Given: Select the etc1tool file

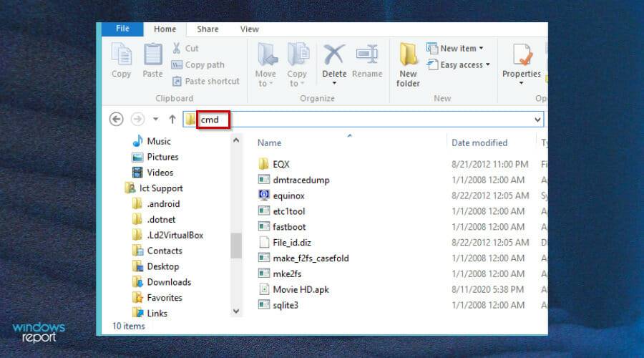Looking at the screenshot, I should [x=282, y=211].
